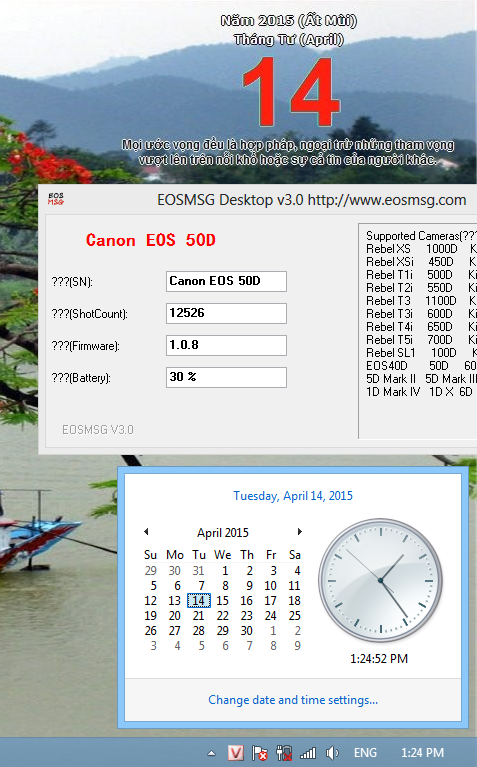Click Rebel T5i in supported cameras list
The height and width of the screenshot is (767, 477).
pyautogui.click(x=389, y=339)
